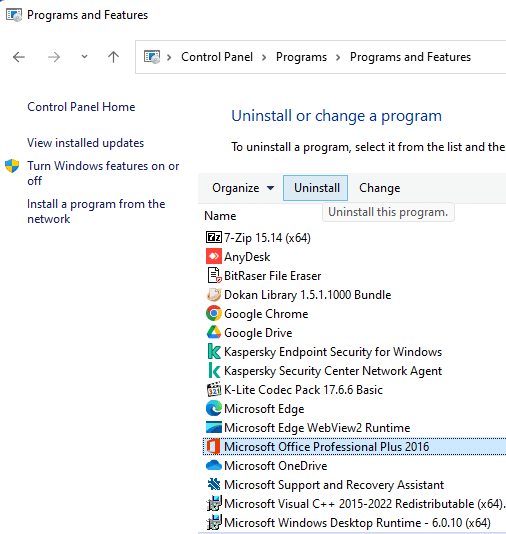
Task: Expand the chevron after Control Panel breadcrumb
Action: pos(264,57)
